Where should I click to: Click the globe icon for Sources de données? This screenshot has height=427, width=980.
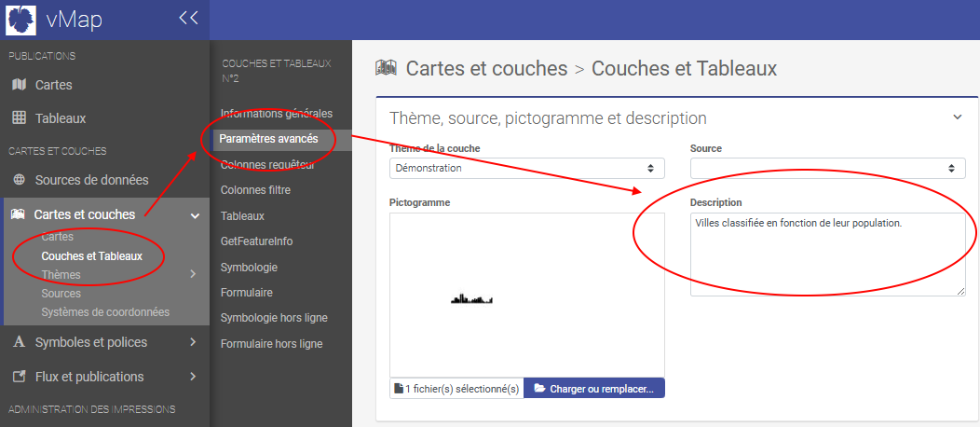[x=20, y=180]
